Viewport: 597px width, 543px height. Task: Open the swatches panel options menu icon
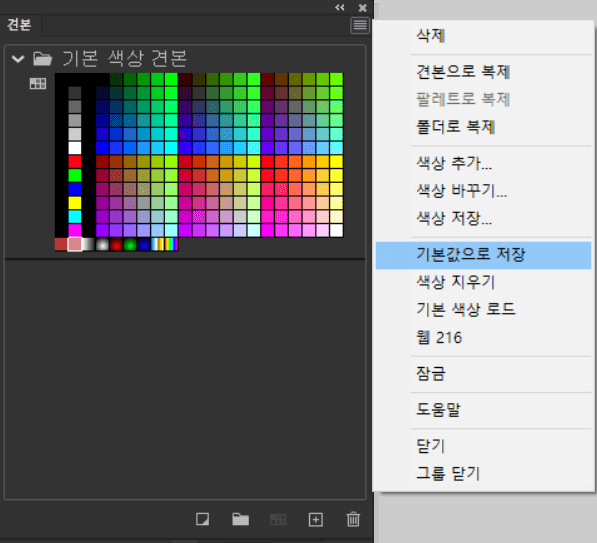[360, 26]
